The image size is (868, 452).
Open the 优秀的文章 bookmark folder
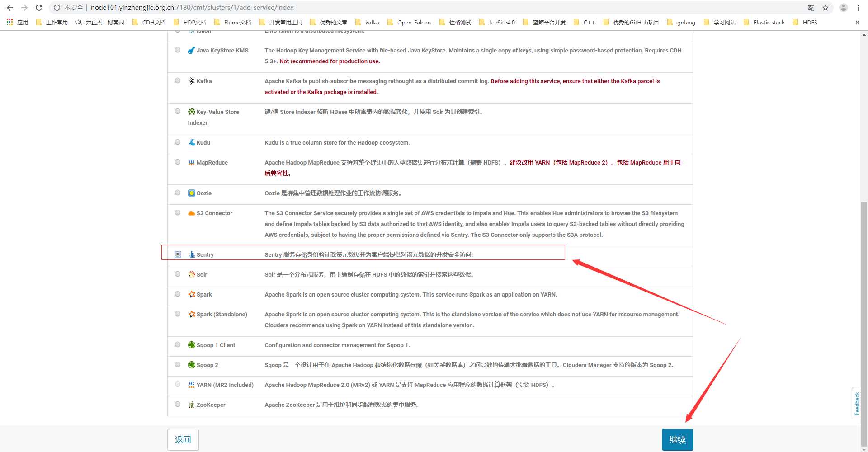coord(328,22)
